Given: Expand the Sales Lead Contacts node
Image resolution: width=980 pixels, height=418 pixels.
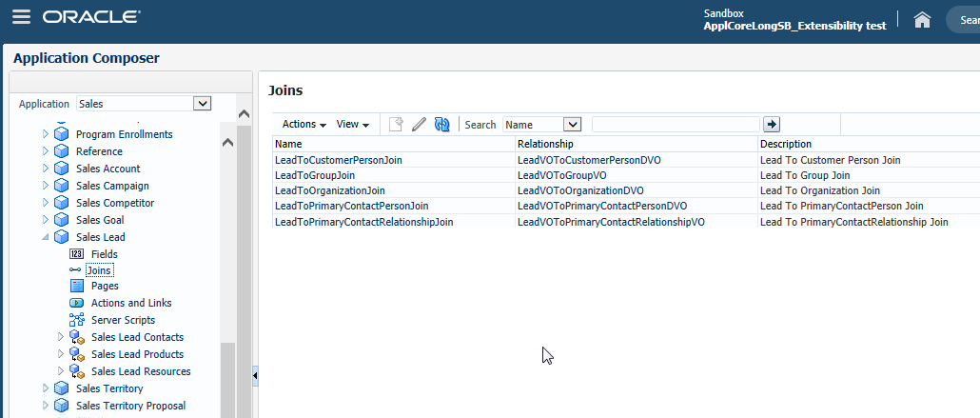Looking at the screenshot, I should click(61, 337).
